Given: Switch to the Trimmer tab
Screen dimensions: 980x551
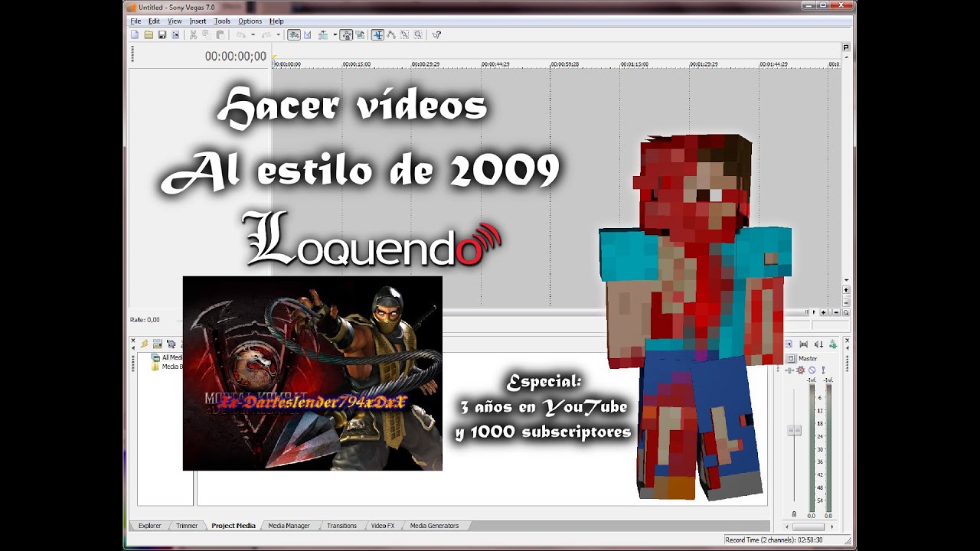Looking at the screenshot, I should point(187,526).
